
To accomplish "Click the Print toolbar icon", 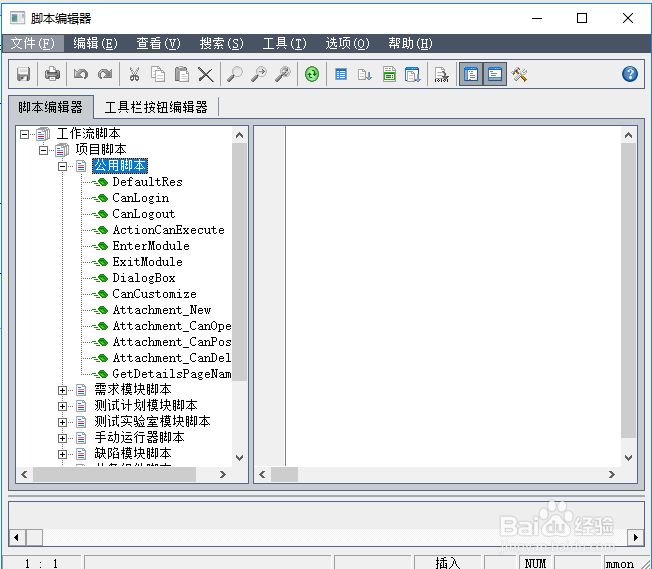I will 52,74.
